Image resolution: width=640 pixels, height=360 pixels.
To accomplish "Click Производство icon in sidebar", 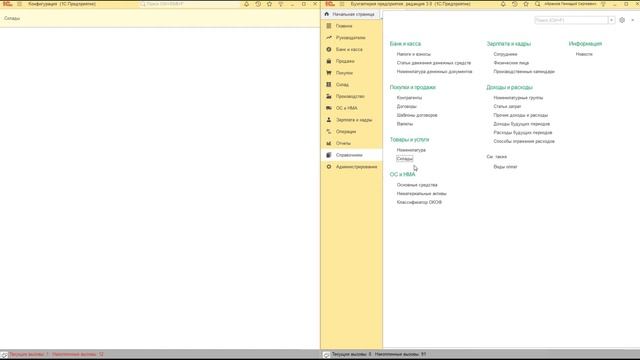I will 329,96.
